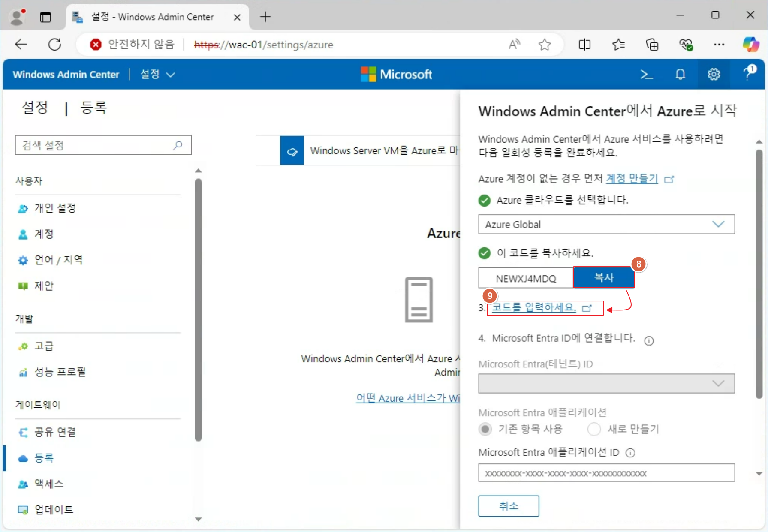Open browser profile avatar
The height and width of the screenshot is (532, 768).
[17, 17]
